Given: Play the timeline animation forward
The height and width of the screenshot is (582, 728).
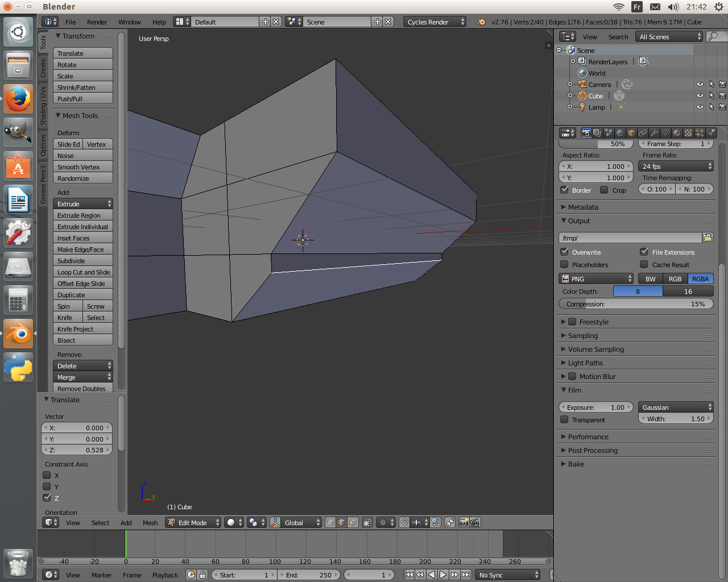Looking at the screenshot, I should (x=443, y=575).
